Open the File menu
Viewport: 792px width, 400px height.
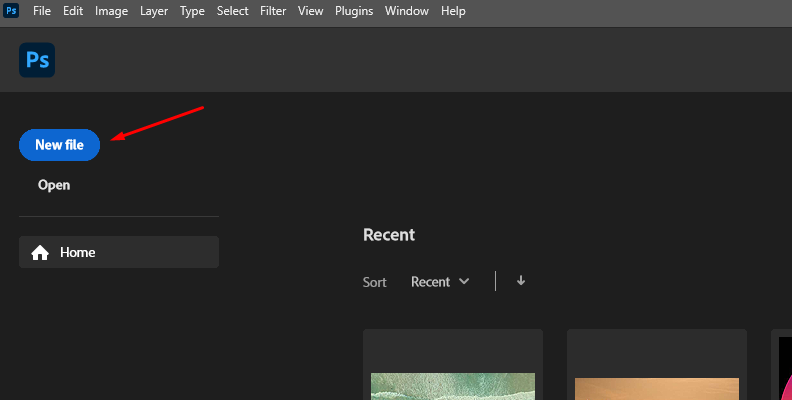pos(42,11)
